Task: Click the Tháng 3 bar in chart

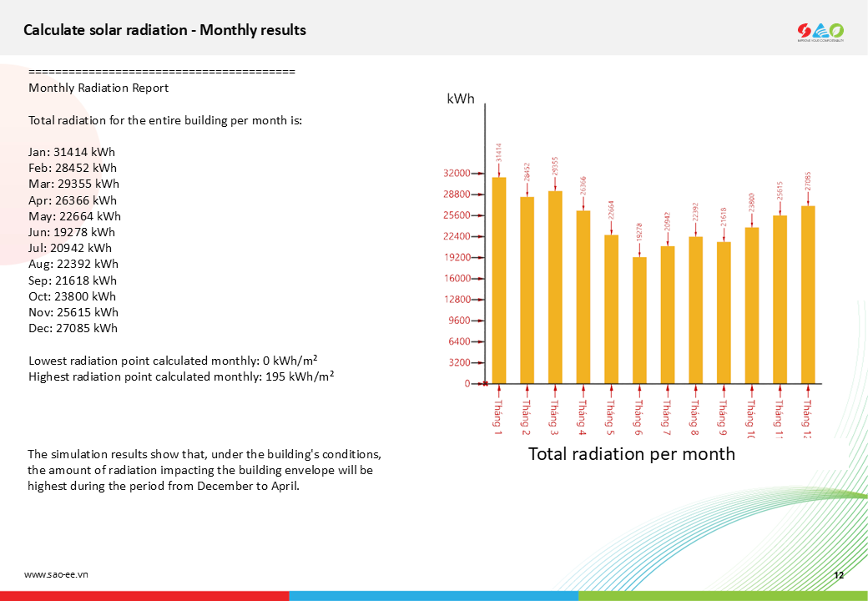Action: tap(555, 287)
